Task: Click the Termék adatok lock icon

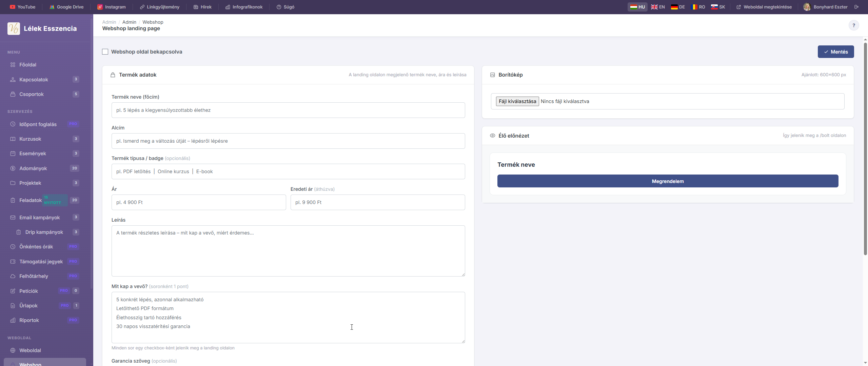Action: click(113, 75)
